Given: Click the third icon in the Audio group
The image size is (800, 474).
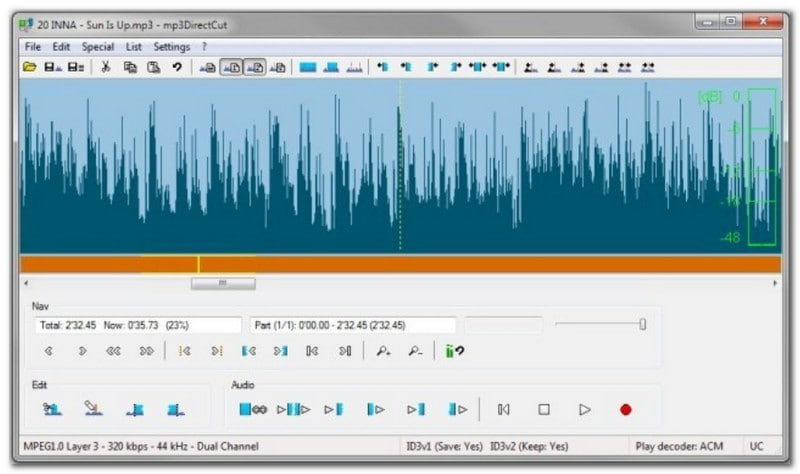Looking at the screenshot, I should click(334, 409).
